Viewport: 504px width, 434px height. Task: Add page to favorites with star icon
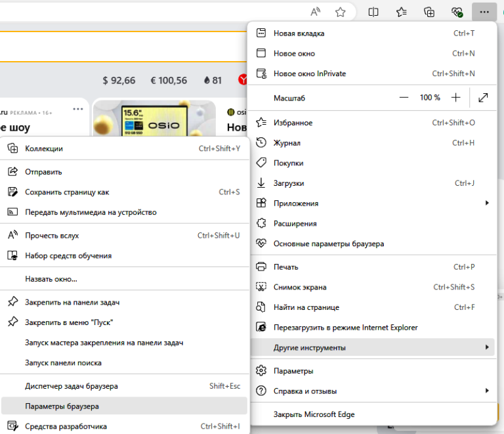pos(340,12)
